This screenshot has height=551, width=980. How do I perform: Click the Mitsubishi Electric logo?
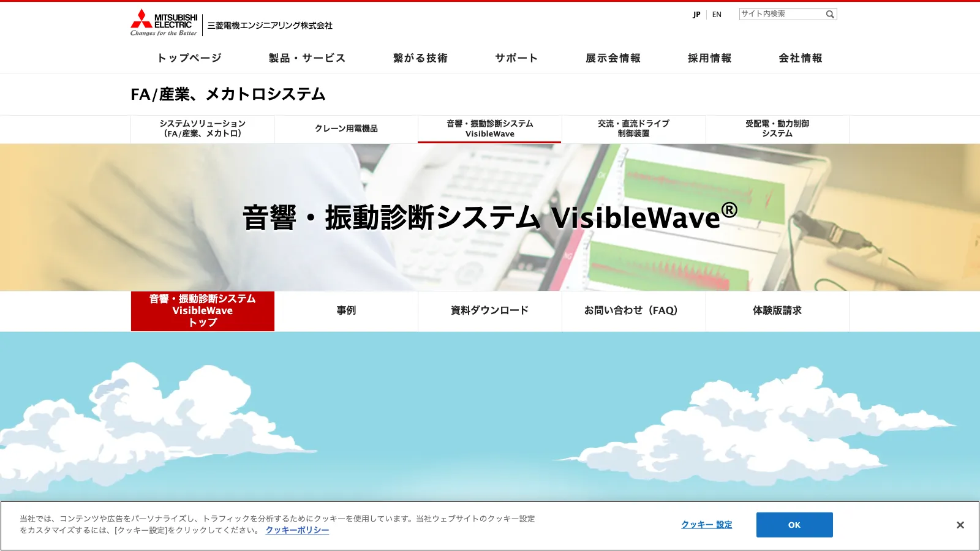coord(164,23)
